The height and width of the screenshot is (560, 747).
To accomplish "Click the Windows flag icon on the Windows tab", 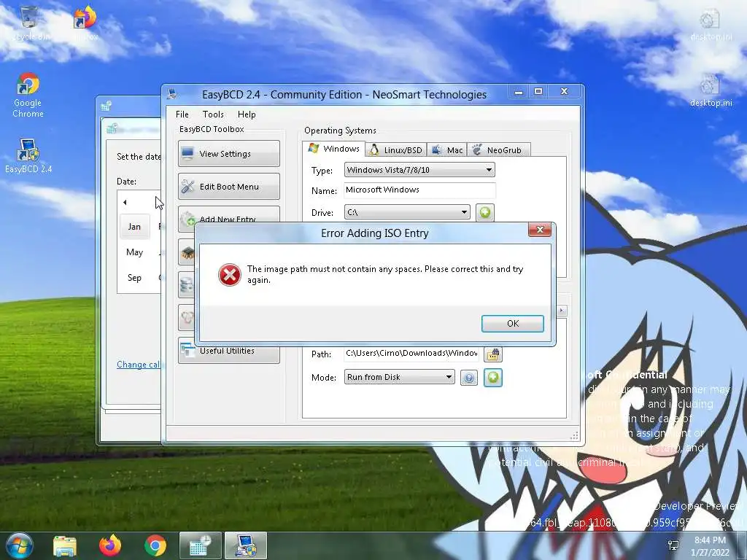I will tap(313, 148).
